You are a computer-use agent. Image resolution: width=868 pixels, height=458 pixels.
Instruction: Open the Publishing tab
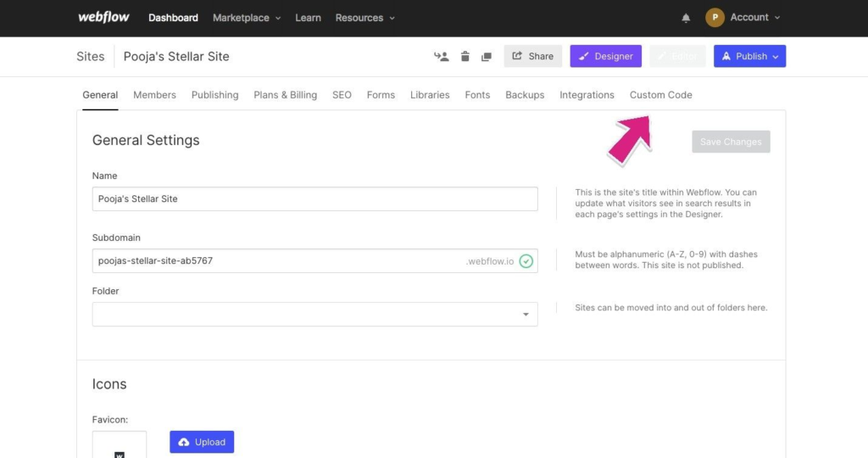click(x=214, y=95)
